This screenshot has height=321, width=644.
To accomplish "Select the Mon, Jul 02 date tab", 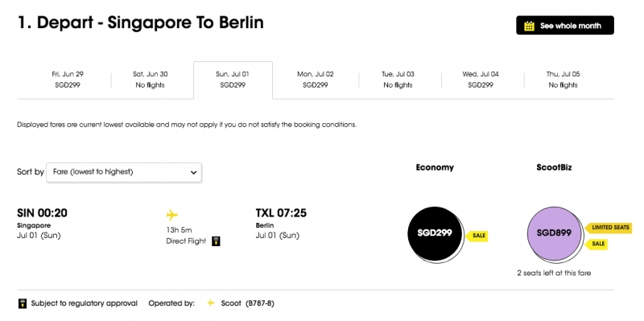I will [x=316, y=80].
